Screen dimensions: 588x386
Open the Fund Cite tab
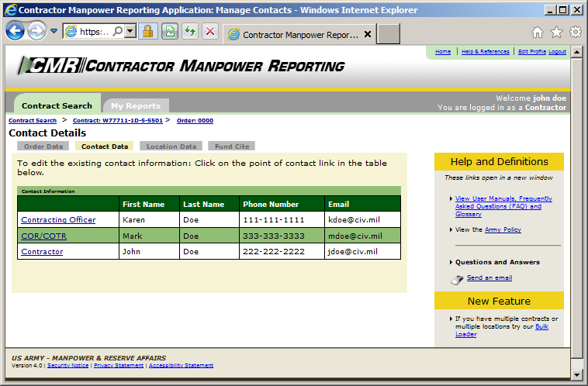(x=231, y=146)
